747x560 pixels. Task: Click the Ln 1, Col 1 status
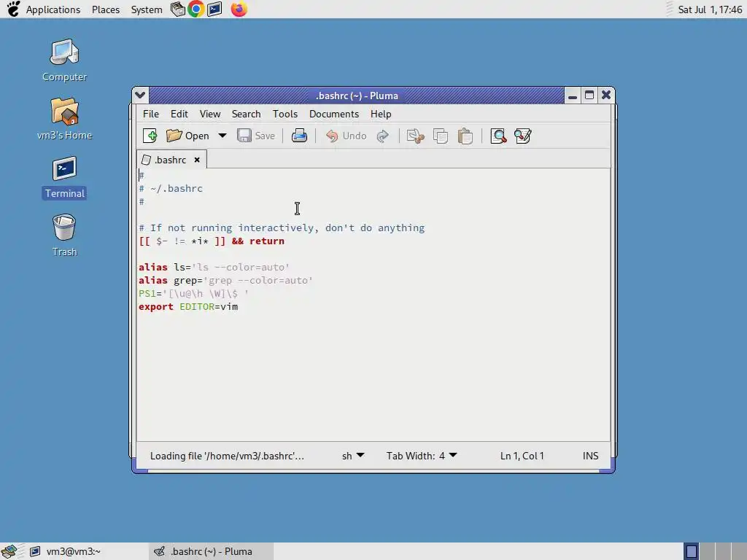point(522,456)
